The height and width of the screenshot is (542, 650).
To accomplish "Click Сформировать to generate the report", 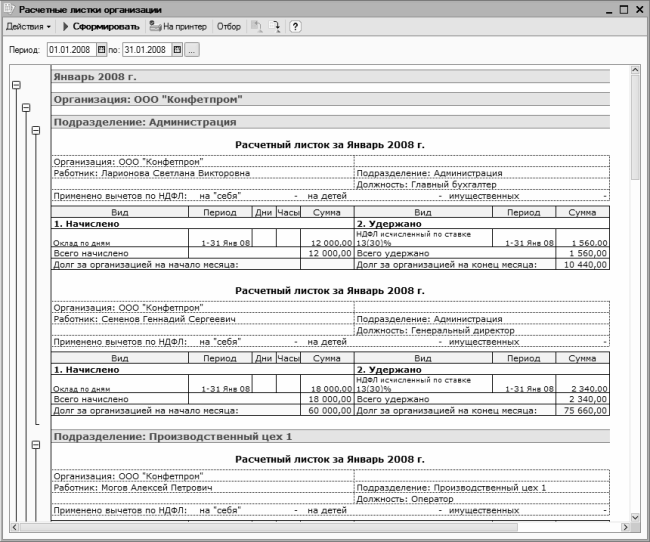I will point(100,26).
